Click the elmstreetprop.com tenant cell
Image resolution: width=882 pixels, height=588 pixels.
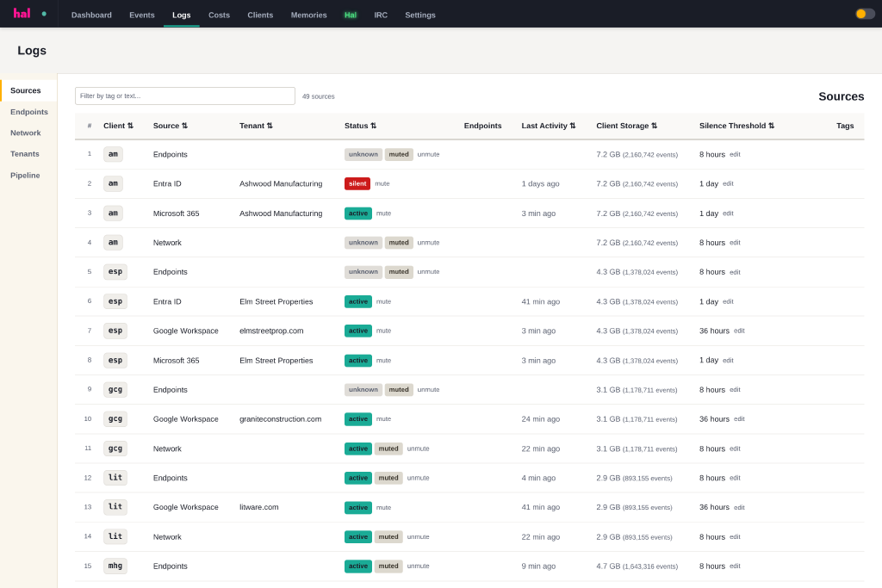271,331
